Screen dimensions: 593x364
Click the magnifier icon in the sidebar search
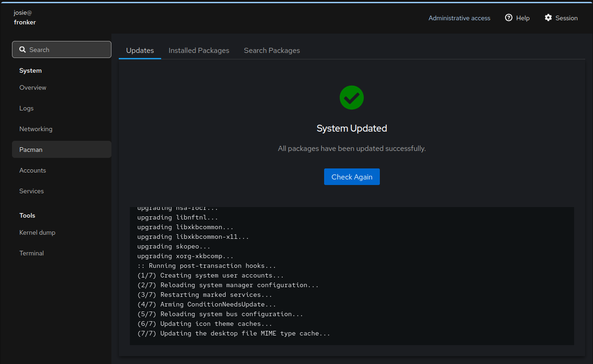click(23, 50)
